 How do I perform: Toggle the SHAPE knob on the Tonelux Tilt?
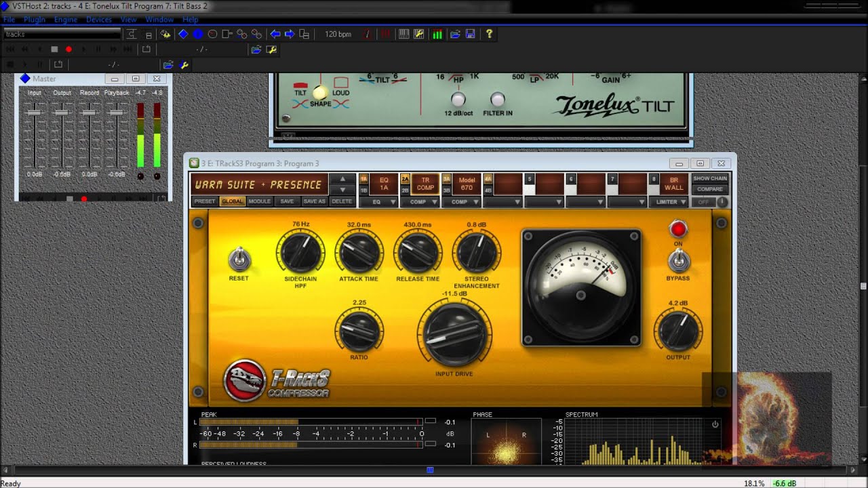[320, 92]
